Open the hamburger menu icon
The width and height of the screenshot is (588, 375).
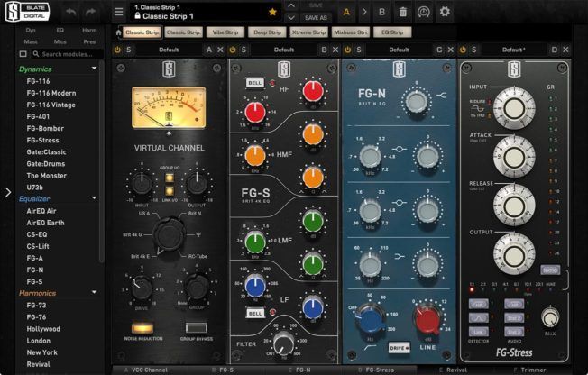pos(119,12)
